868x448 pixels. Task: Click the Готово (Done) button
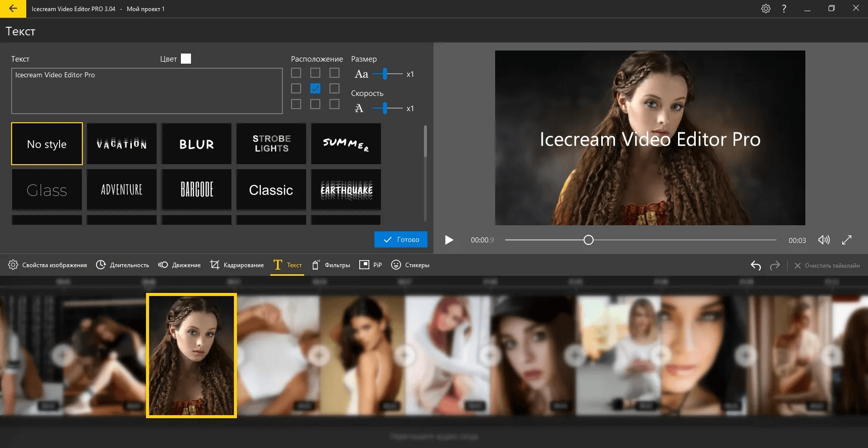click(x=401, y=239)
